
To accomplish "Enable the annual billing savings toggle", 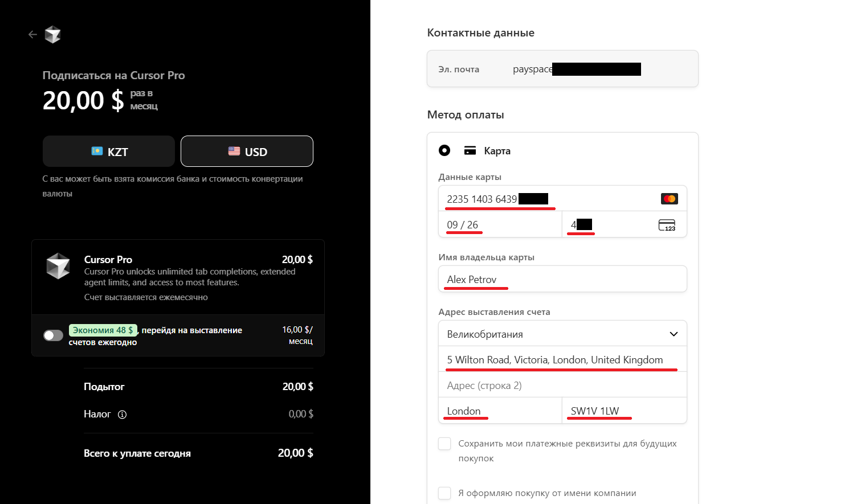I will (x=54, y=335).
